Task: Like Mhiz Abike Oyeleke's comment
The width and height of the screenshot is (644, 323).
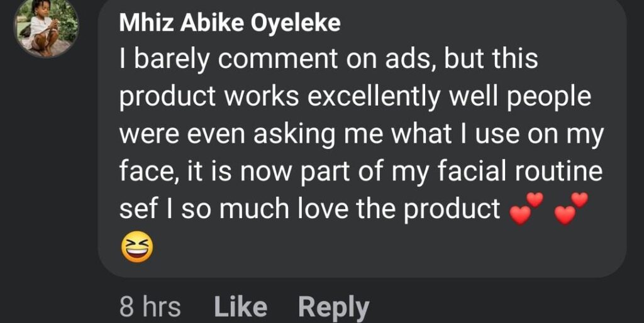Action: pos(240,307)
